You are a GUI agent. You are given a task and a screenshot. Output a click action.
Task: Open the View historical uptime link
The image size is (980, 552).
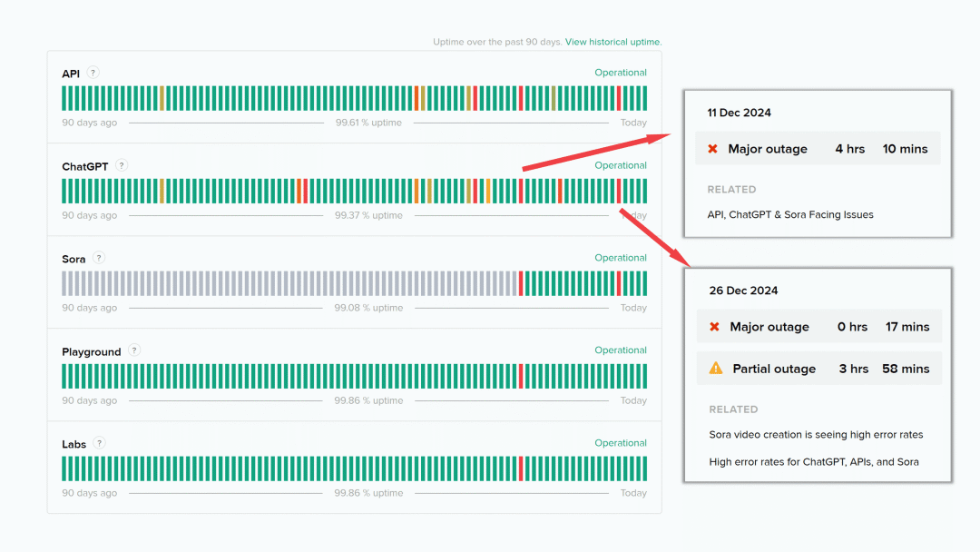(613, 42)
